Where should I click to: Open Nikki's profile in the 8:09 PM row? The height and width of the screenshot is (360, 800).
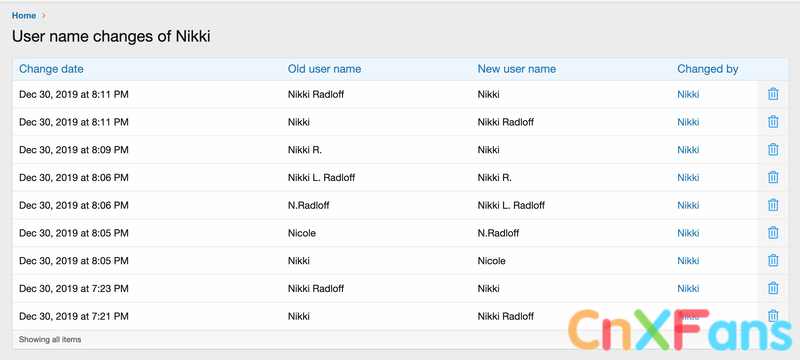(x=688, y=150)
